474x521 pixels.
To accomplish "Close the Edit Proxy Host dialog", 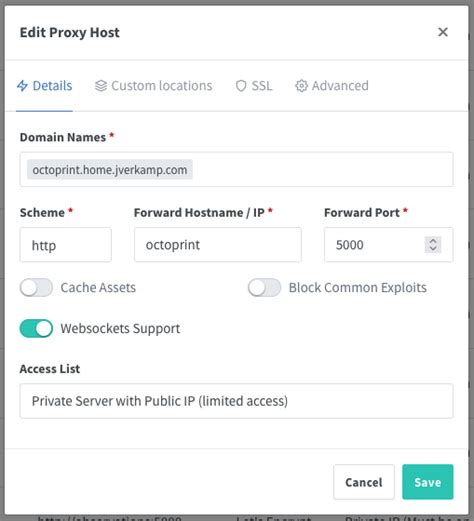I will coord(443,32).
